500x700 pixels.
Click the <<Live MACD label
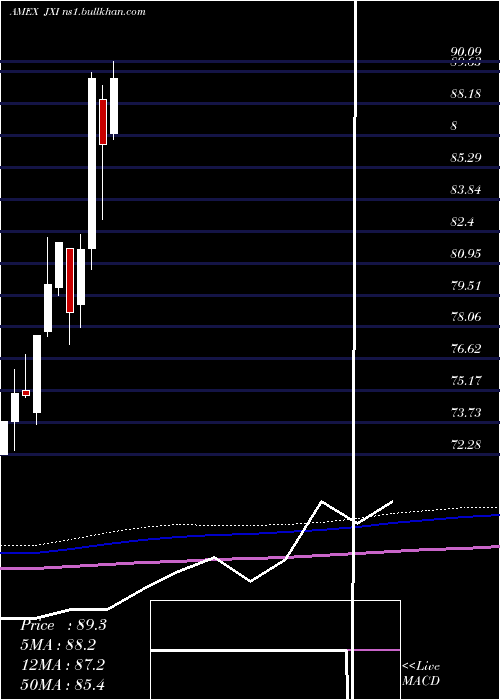[421, 674]
